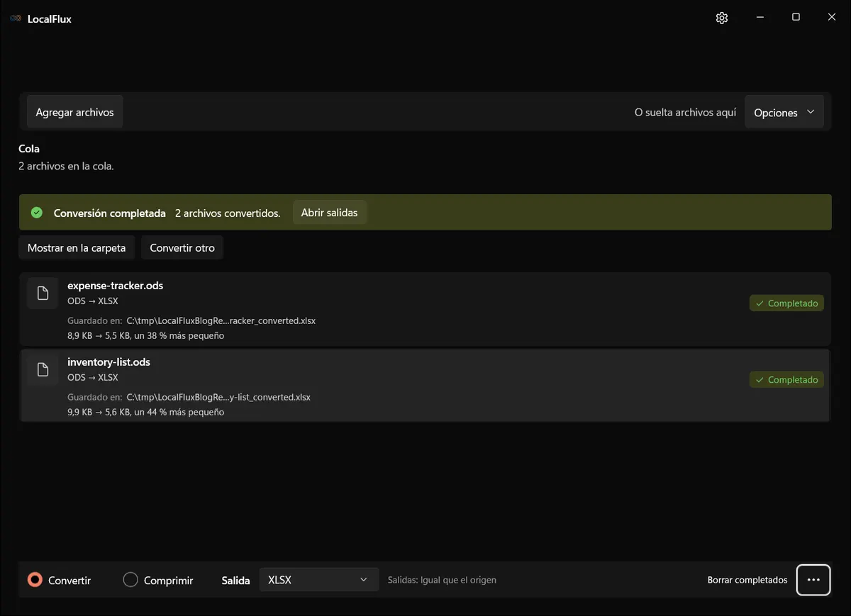Viewport: 851px width, 616px height.
Task: Open the XLSX output format dropdown
Action: click(x=318, y=580)
